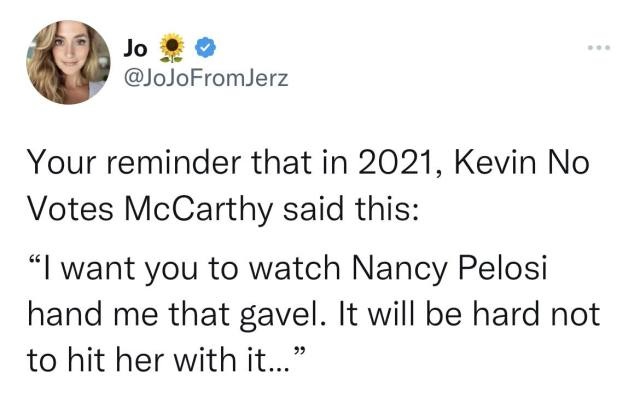Click the blue verified checkmark badge
This screenshot has height=402, width=640.
[199, 46]
